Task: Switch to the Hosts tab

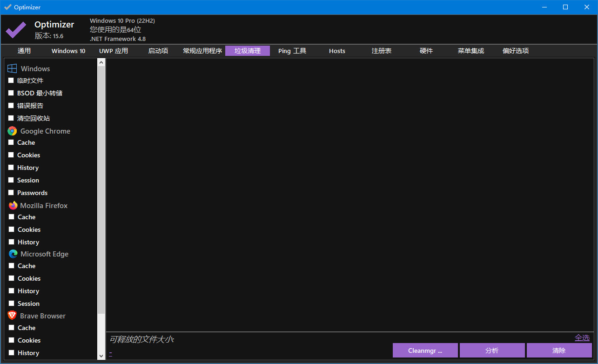Action: tap(337, 51)
